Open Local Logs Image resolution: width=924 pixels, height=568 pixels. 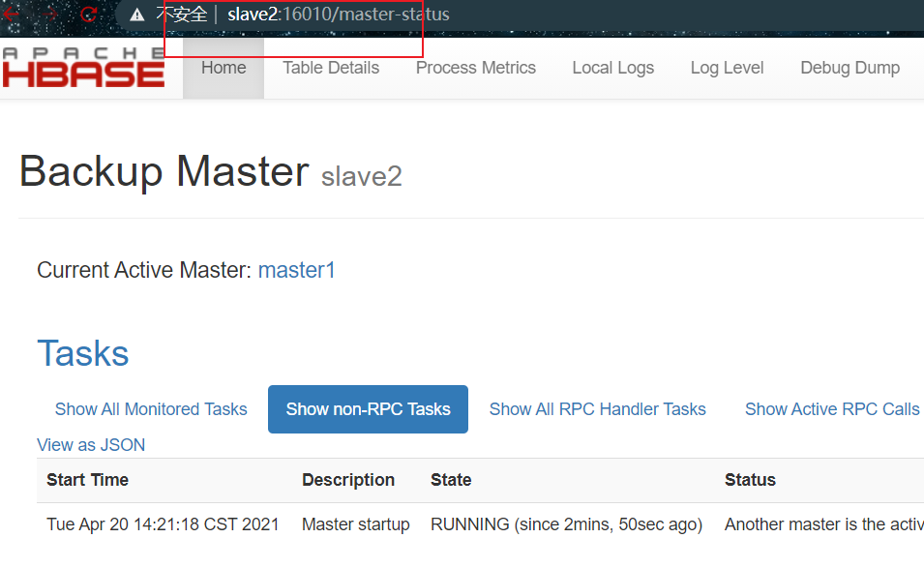[x=613, y=68]
